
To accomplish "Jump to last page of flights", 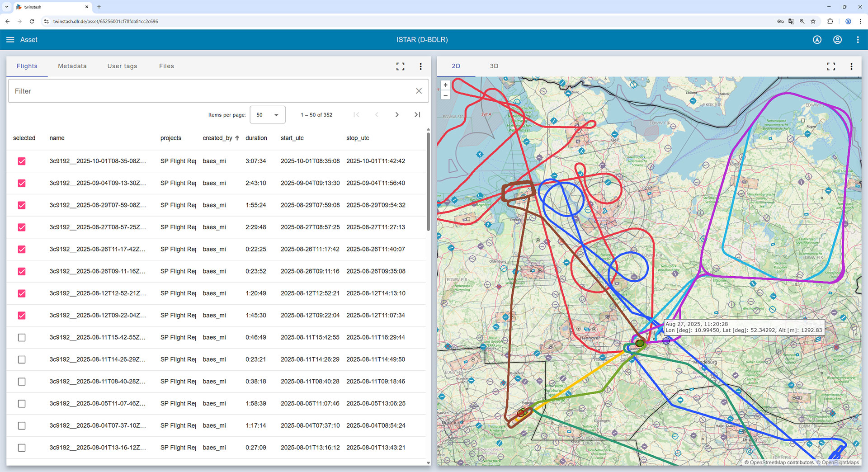I will point(417,115).
